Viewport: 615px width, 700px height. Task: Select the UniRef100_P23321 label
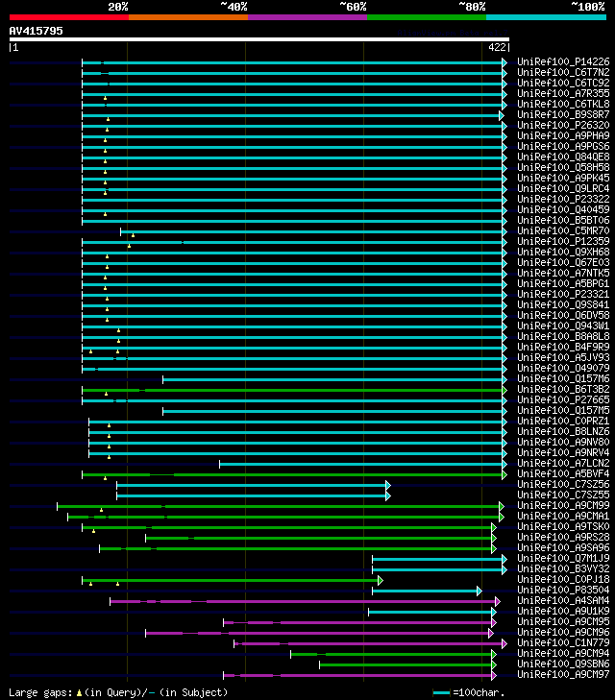click(563, 294)
